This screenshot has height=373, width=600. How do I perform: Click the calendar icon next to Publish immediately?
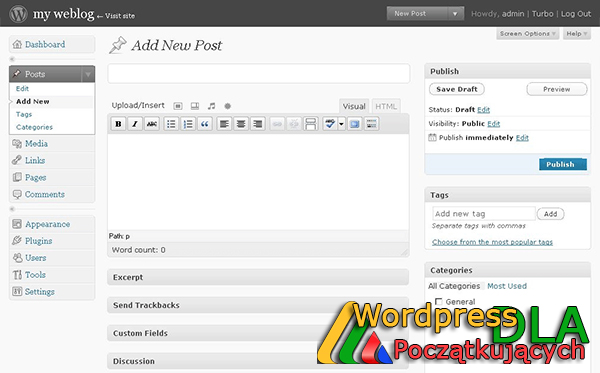[432, 137]
